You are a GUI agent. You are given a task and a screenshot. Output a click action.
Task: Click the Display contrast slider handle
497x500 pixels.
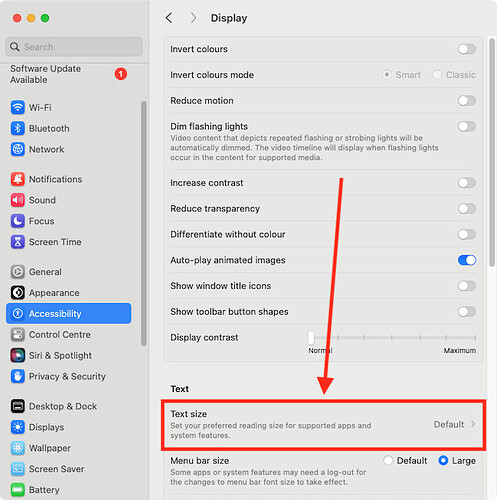tap(311, 337)
